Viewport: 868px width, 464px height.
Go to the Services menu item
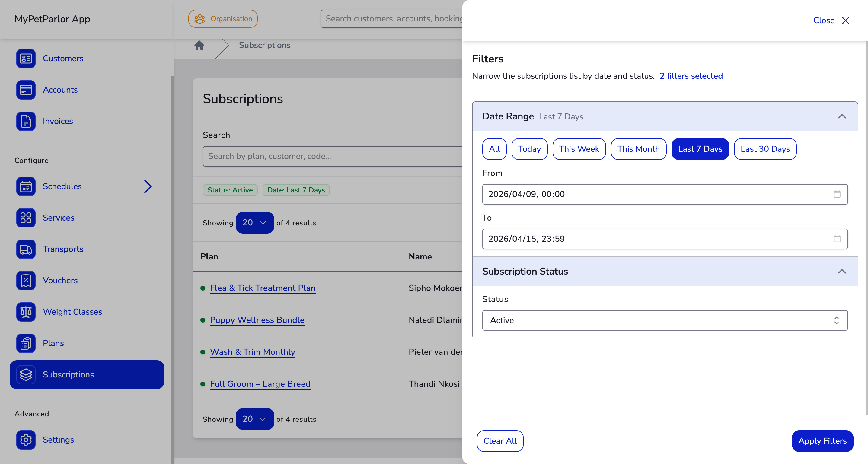point(59,218)
